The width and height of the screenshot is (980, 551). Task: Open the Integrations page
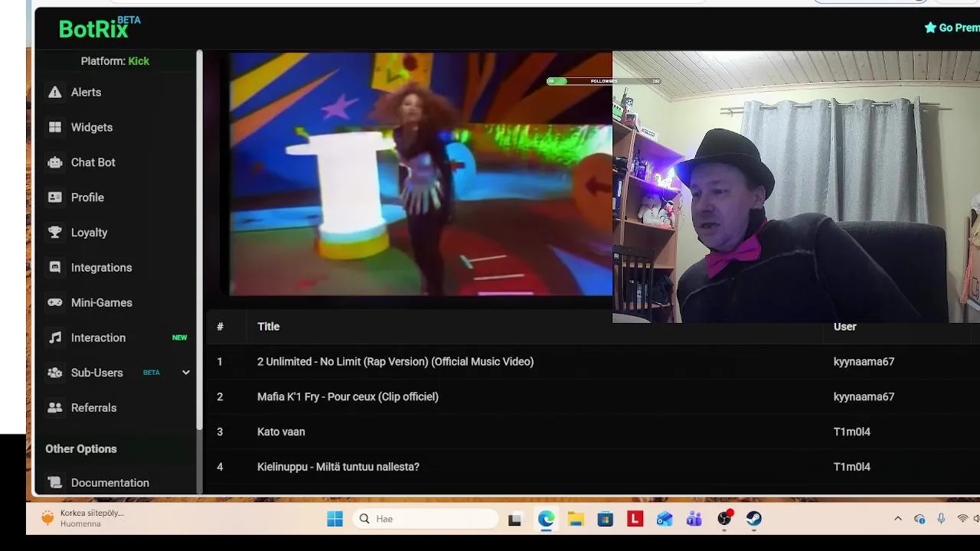click(x=102, y=268)
